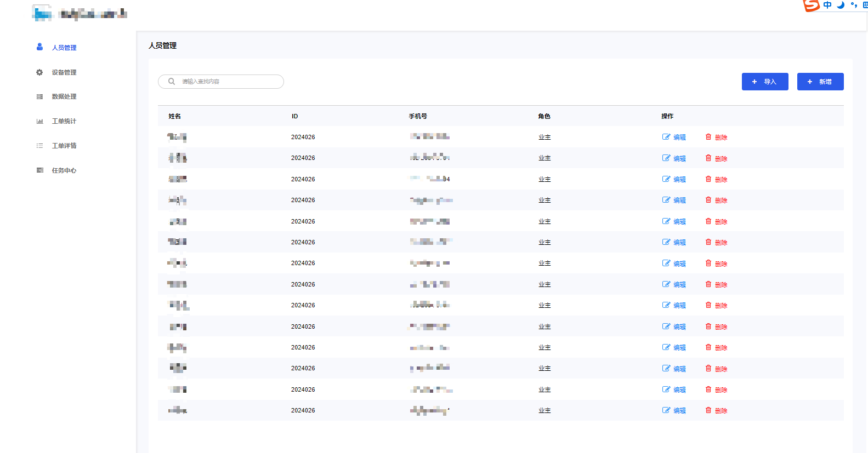Click the trash icon in the fourth row

pos(708,200)
